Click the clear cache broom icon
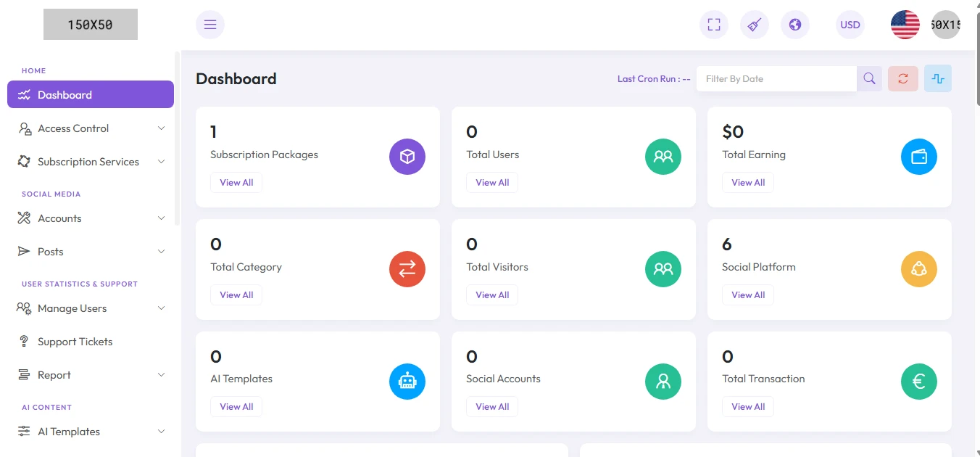This screenshot has width=980, height=457. click(x=755, y=25)
